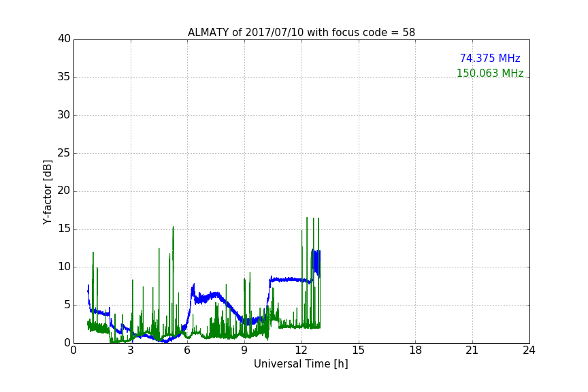Click the x-axis tick label '3'
This screenshot has height=392, width=588.
131,350
